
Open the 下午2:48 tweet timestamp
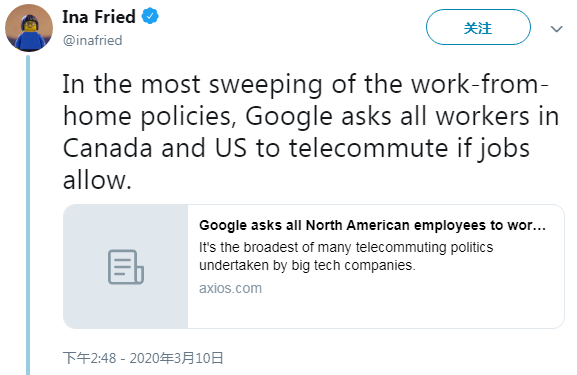(89, 358)
